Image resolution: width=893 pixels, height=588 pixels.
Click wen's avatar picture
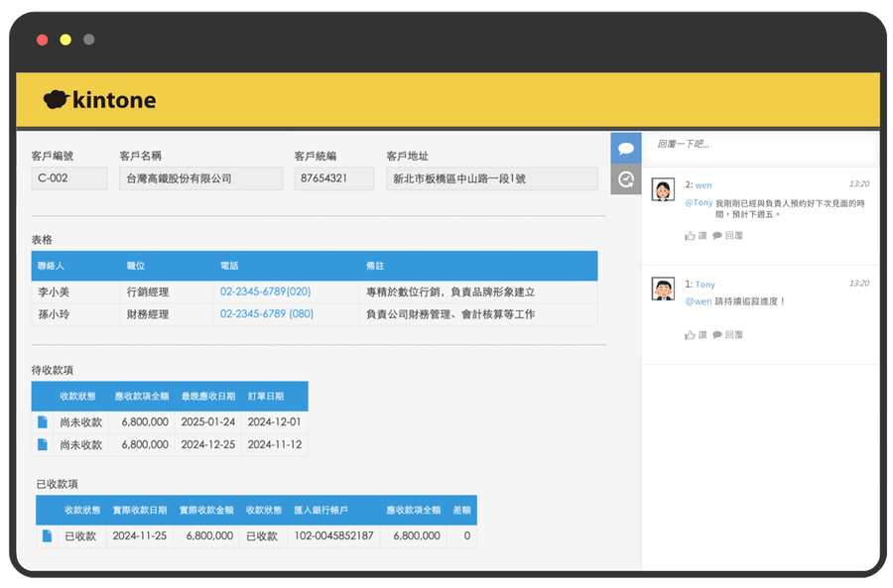coord(663,189)
